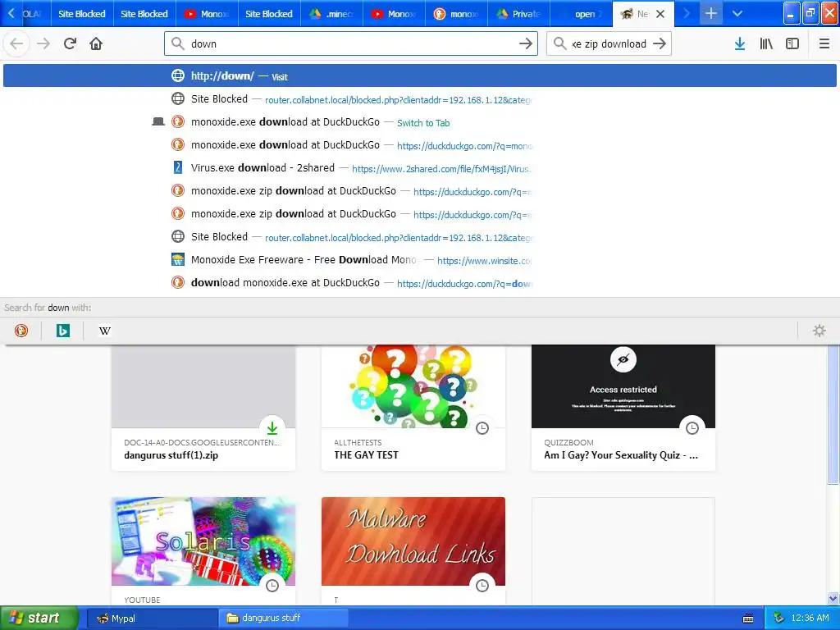This screenshot has height=630, width=840.
Task: Close the active new tab
Action: (x=660, y=14)
